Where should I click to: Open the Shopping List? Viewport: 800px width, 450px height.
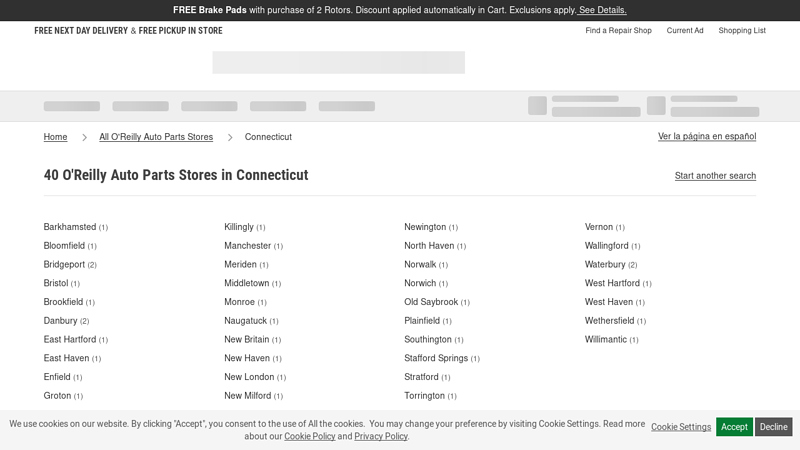741,31
